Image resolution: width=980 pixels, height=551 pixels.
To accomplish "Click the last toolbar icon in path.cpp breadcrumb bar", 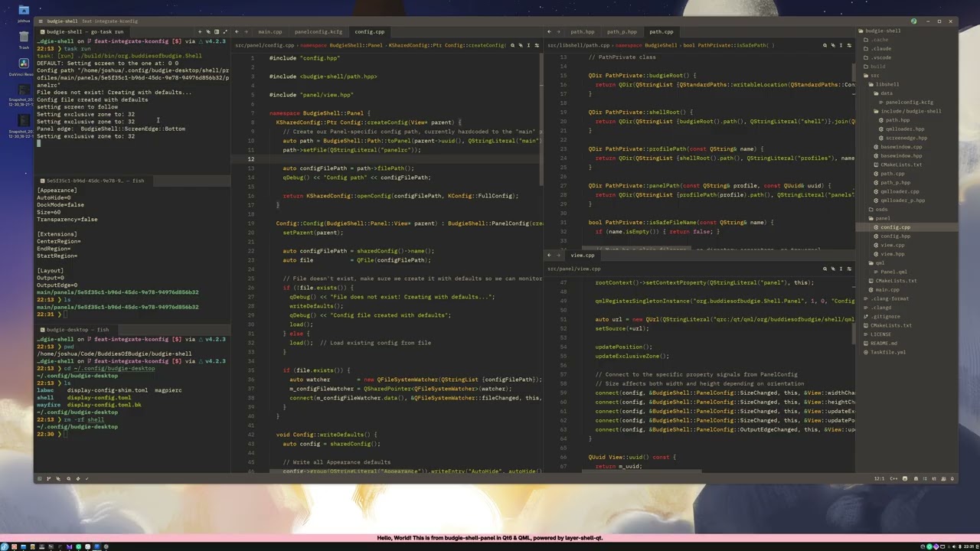I will [849, 45].
